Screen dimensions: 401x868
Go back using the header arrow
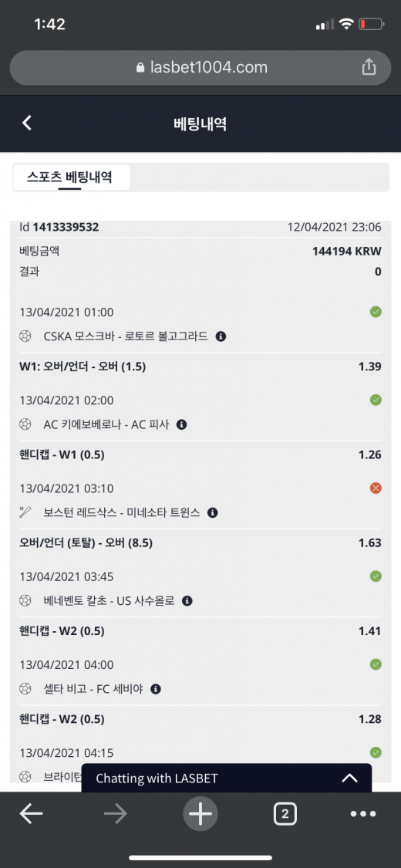pos(26,123)
